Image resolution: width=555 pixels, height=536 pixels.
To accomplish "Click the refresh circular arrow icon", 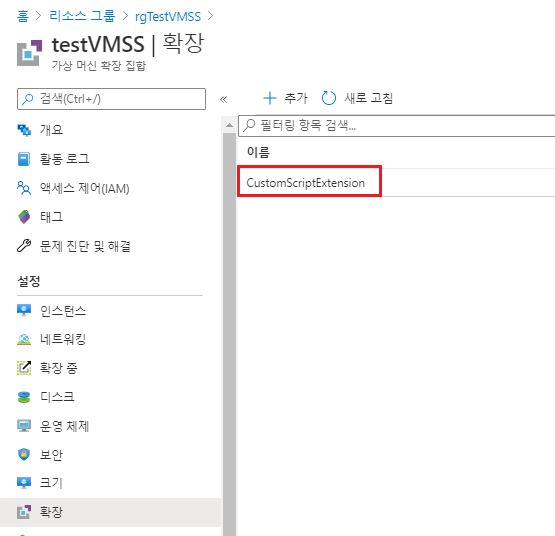I will point(328,98).
